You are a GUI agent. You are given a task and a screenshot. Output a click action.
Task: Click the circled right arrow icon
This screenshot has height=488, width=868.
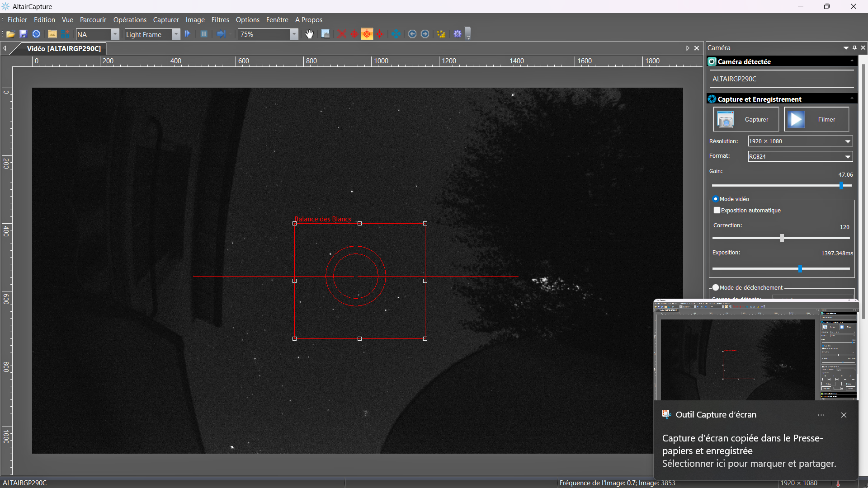(425, 34)
